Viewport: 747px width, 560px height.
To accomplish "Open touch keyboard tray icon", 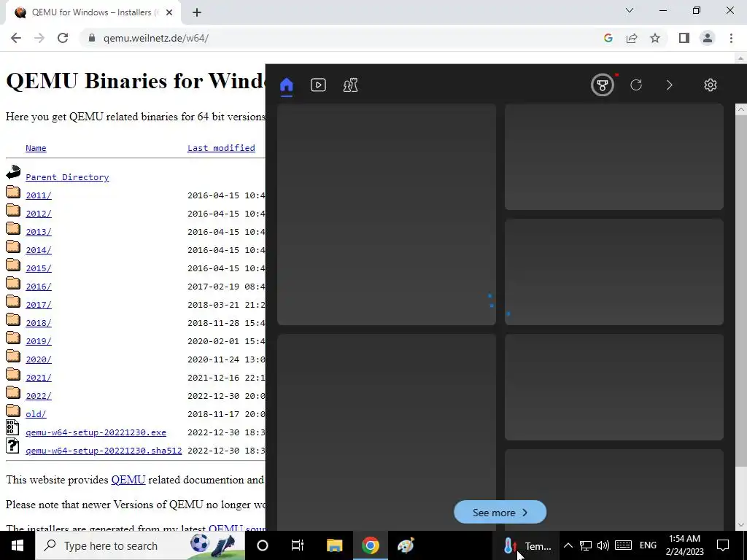I will (623, 545).
